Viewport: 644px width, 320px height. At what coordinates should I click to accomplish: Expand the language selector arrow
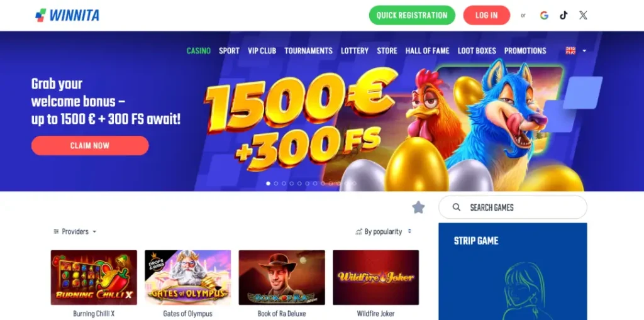(584, 51)
